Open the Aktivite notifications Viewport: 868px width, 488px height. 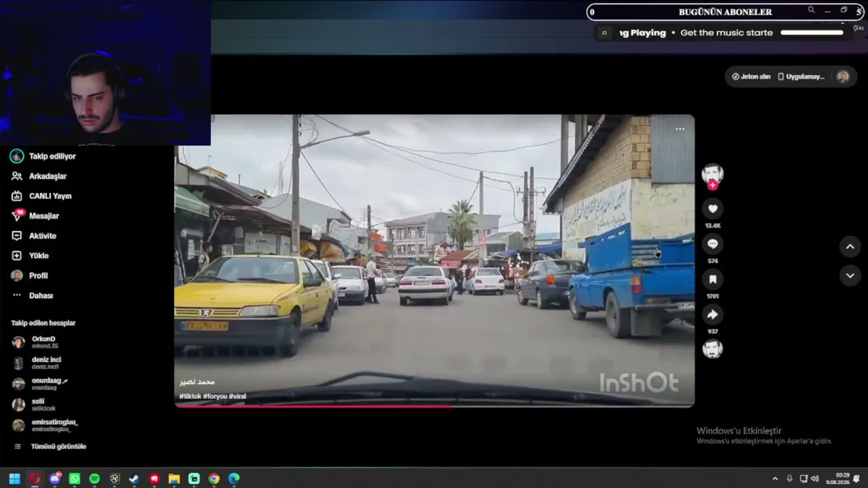click(34, 236)
